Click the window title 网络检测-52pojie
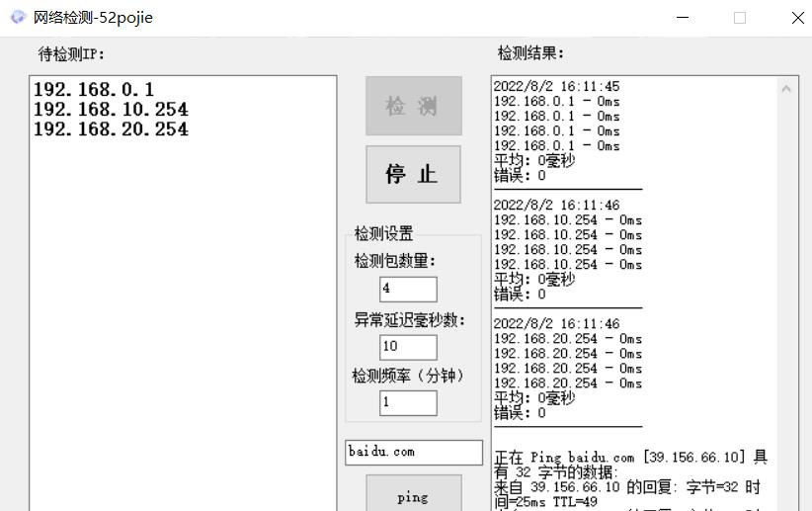Image resolution: width=812 pixels, height=511 pixels. click(93, 18)
